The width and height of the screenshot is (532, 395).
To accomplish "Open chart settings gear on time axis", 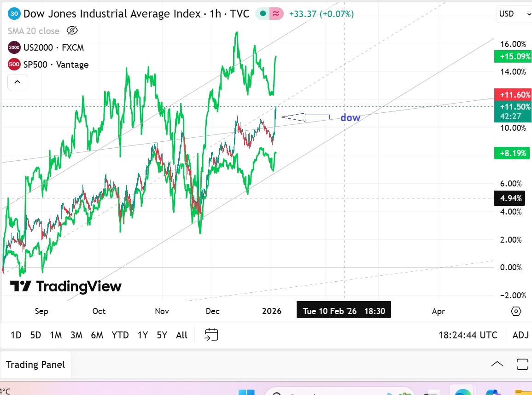I will pyautogui.click(x=516, y=311).
